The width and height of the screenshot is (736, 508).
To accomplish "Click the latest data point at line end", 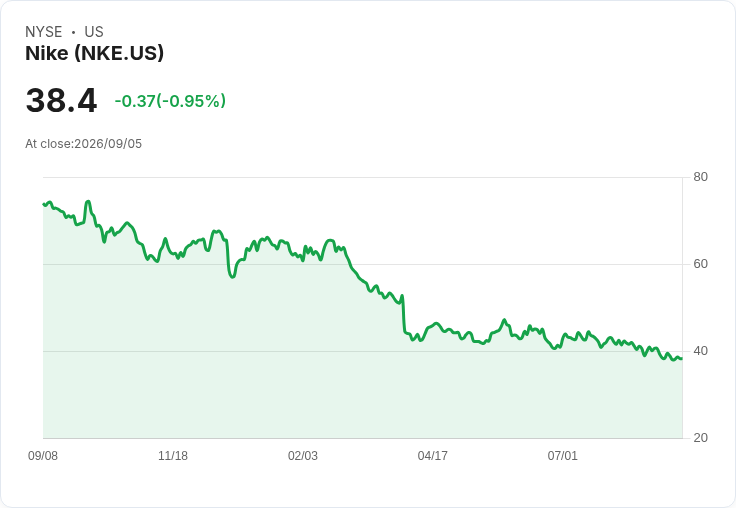I will tap(682, 359).
